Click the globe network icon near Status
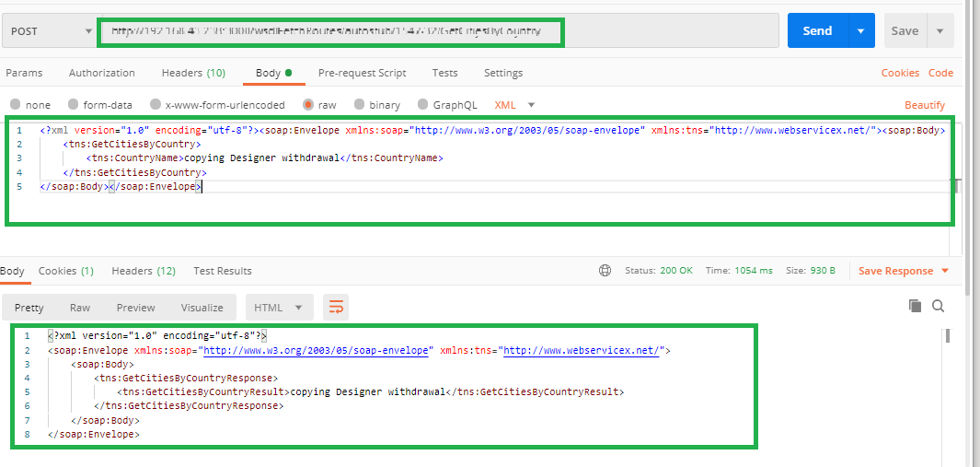Image resolution: width=980 pixels, height=467 pixels. 605,271
